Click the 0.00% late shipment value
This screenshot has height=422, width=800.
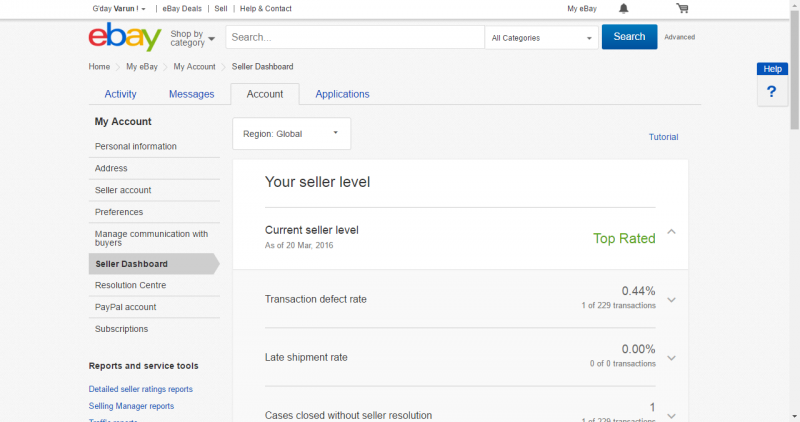click(638, 350)
